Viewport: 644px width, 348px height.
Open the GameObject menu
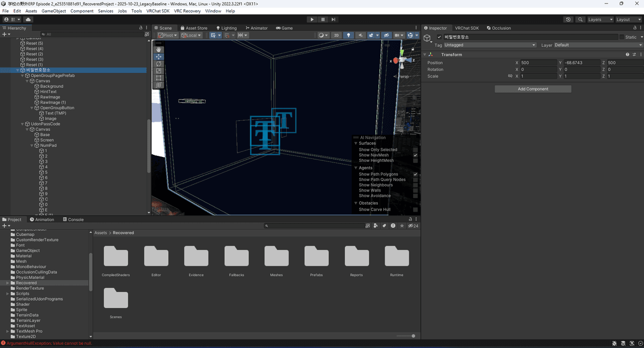53,11
